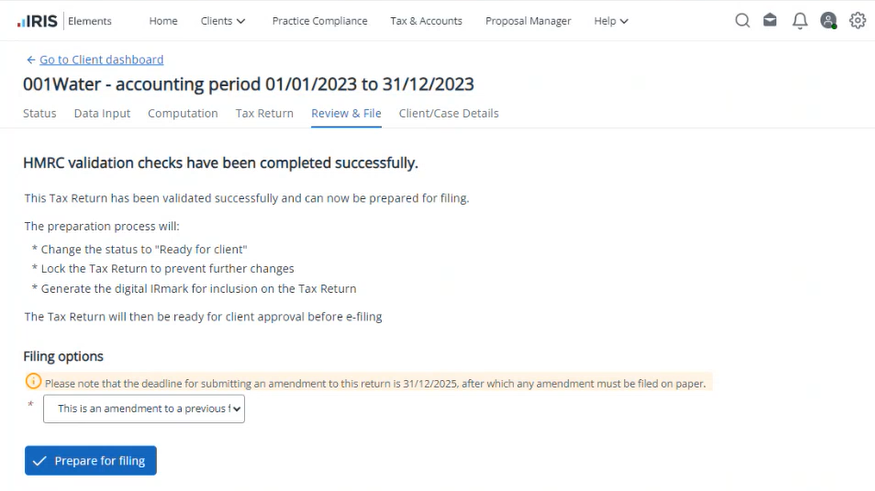The width and height of the screenshot is (875, 491).
Task: Switch to the Computation tab
Action: coord(183,114)
